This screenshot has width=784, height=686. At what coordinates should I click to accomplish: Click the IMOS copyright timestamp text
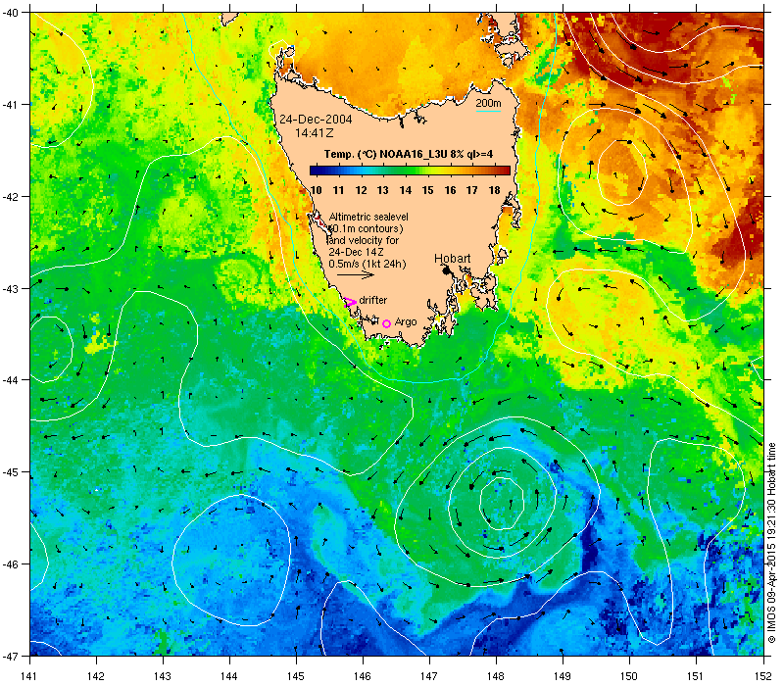pos(771,544)
